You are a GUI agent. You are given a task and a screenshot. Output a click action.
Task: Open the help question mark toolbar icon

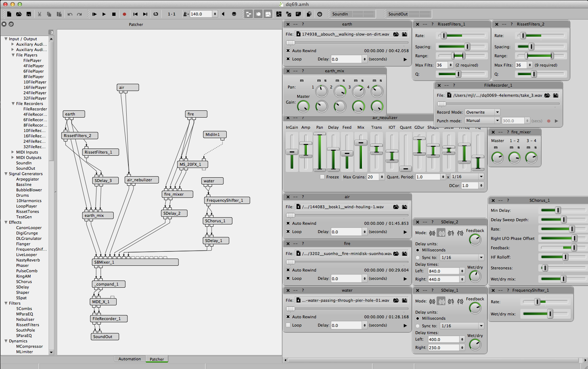pyautogui.click(x=320, y=14)
